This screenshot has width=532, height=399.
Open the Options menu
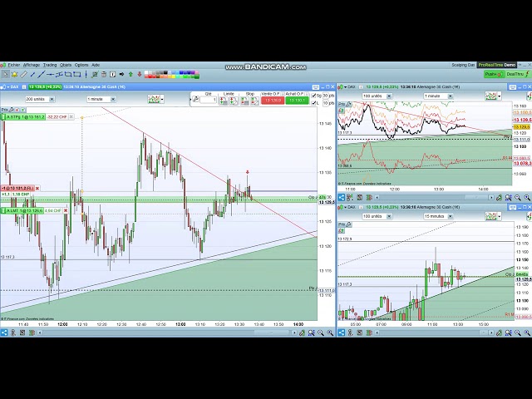pyautogui.click(x=81, y=65)
